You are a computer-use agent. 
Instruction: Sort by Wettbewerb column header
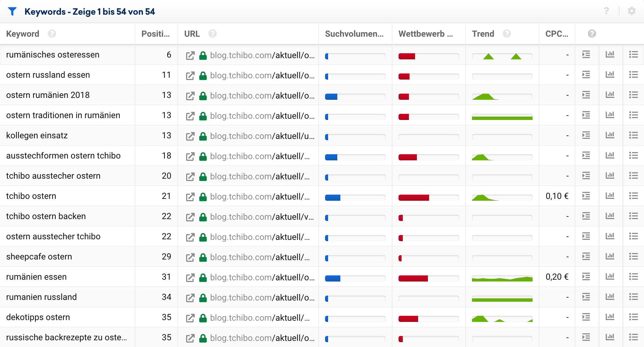pos(425,34)
